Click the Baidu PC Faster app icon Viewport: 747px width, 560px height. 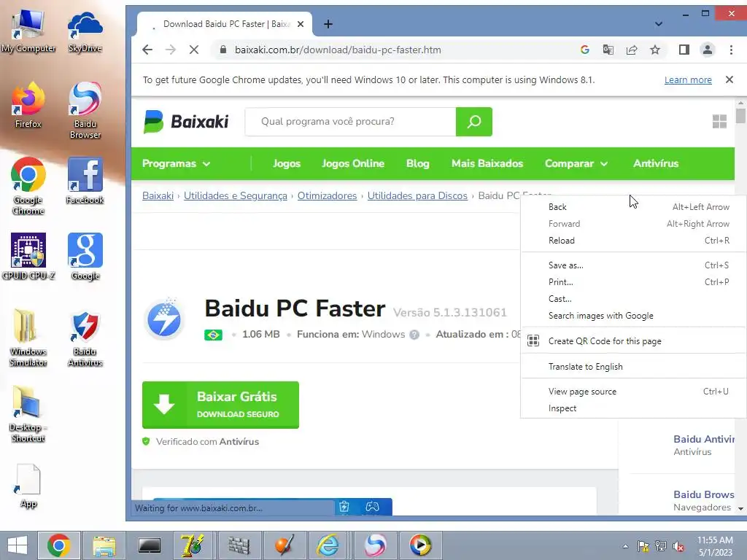tap(164, 319)
